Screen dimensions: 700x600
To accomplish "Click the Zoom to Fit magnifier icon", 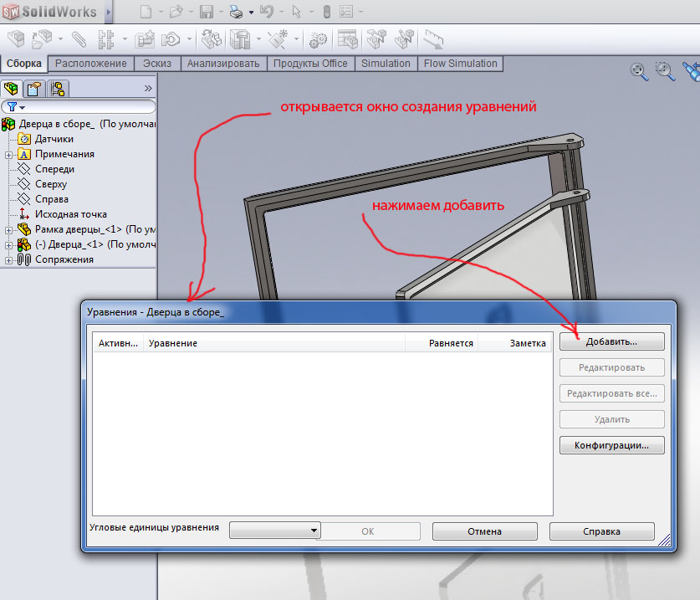I will coord(640,71).
